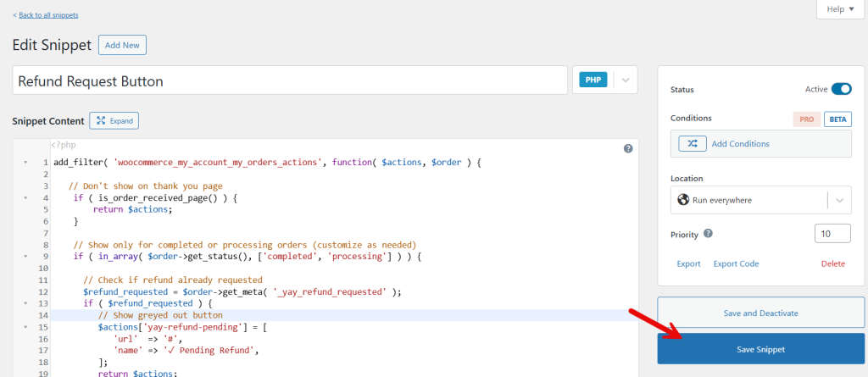Click the Status label
Viewport: 868px width, 377px height.
(x=682, y=90)
